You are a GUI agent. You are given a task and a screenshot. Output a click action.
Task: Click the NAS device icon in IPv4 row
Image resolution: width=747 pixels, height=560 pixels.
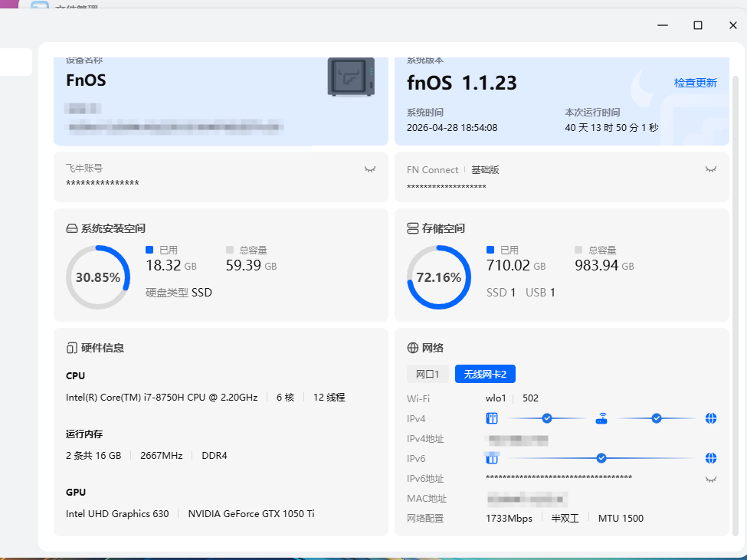(x=492, y=418)
